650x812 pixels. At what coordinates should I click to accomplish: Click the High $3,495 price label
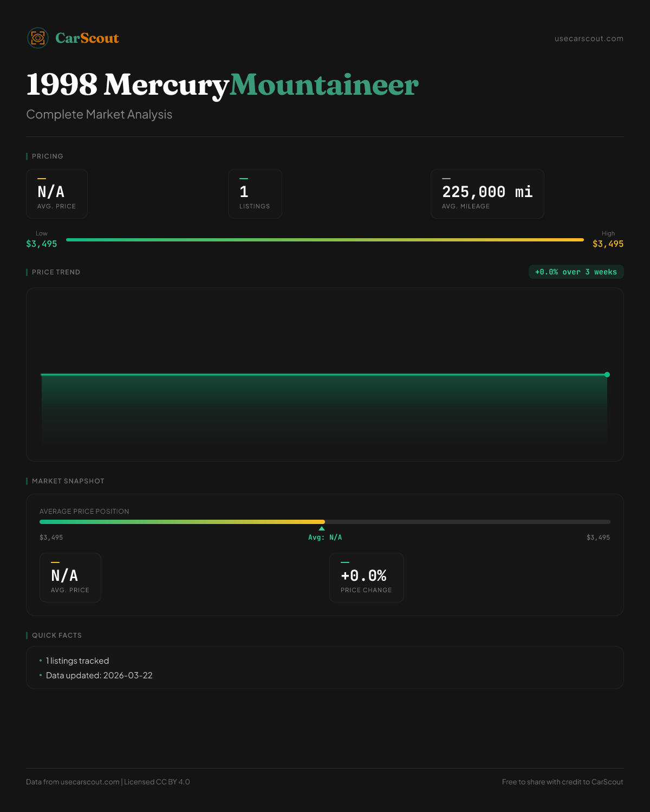click(608, 244)
